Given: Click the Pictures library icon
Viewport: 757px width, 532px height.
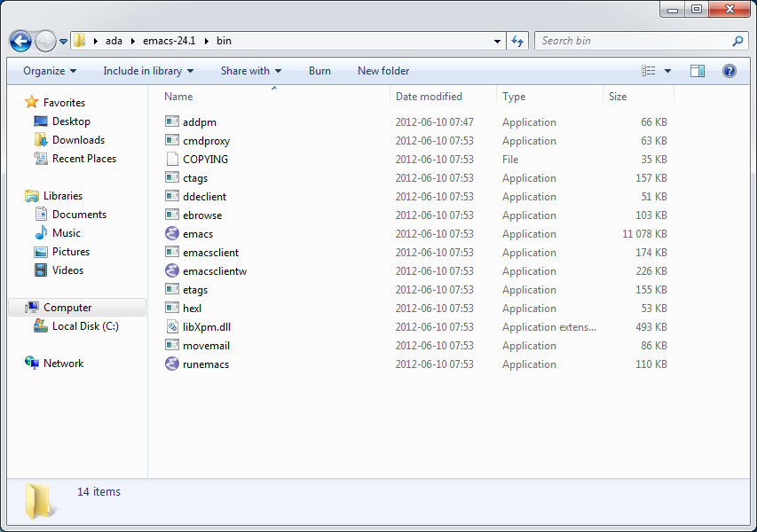Looking at the screenshot, I should pos(41,252).
